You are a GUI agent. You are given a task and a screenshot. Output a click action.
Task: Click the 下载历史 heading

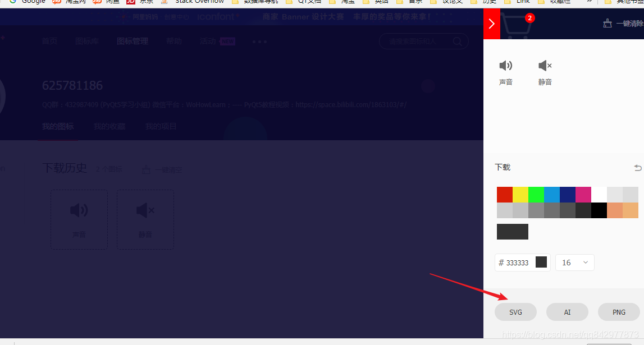point(65,168)
